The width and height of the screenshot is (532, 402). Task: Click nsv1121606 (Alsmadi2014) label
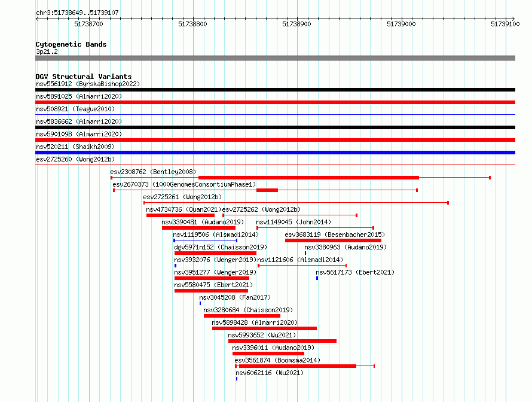pyautogui.click(x=300, y=260)
